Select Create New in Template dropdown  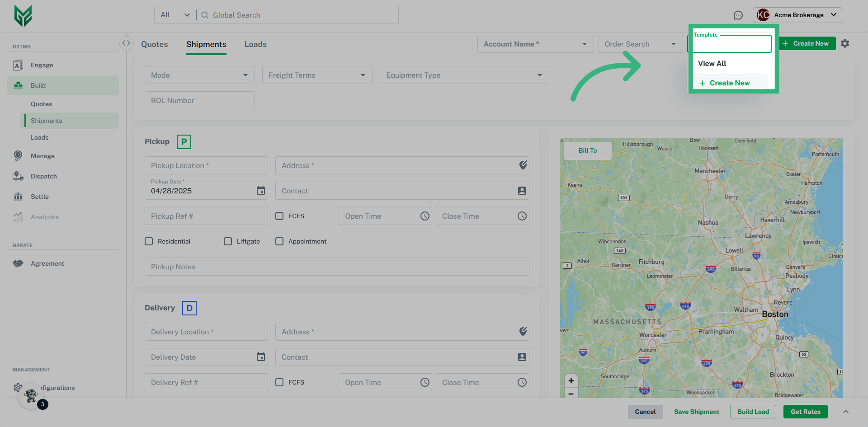729,83
